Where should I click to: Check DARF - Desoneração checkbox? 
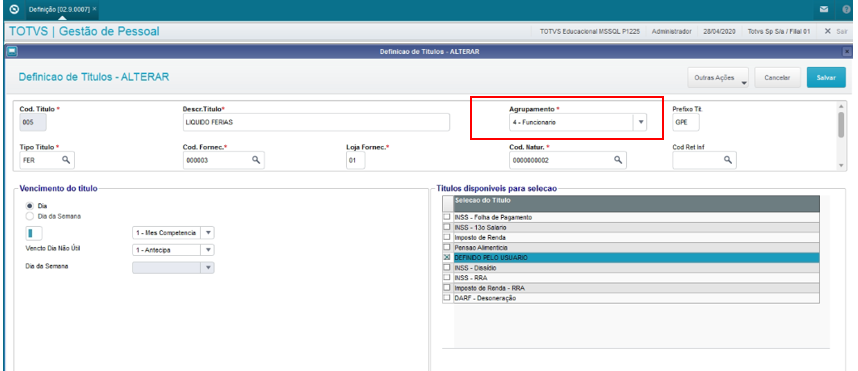447,298
